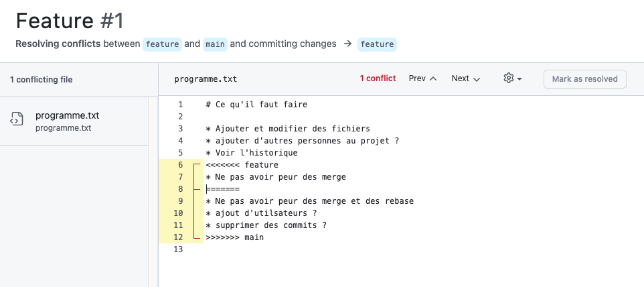Select programme.txt in conflicting files list
Screen dimensions: 644x287
[67, 115]
